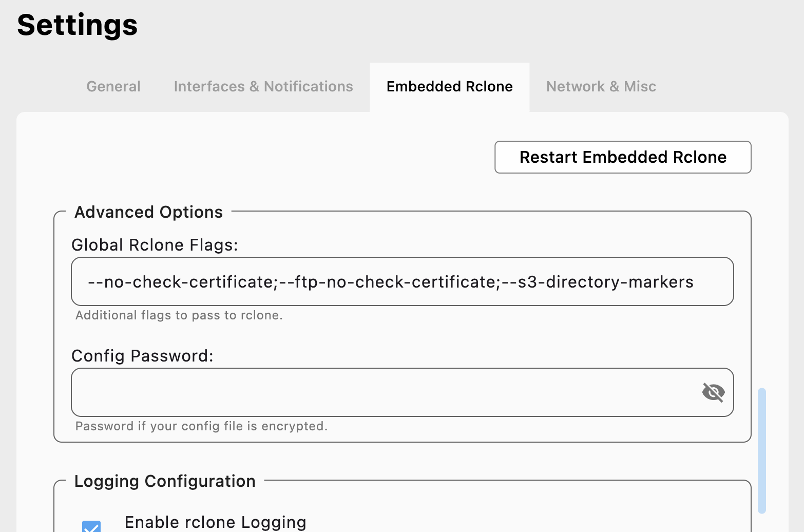Click the Settings page heading
The height and width of the screenshot is (532, 804).
(x=78, y=25)
